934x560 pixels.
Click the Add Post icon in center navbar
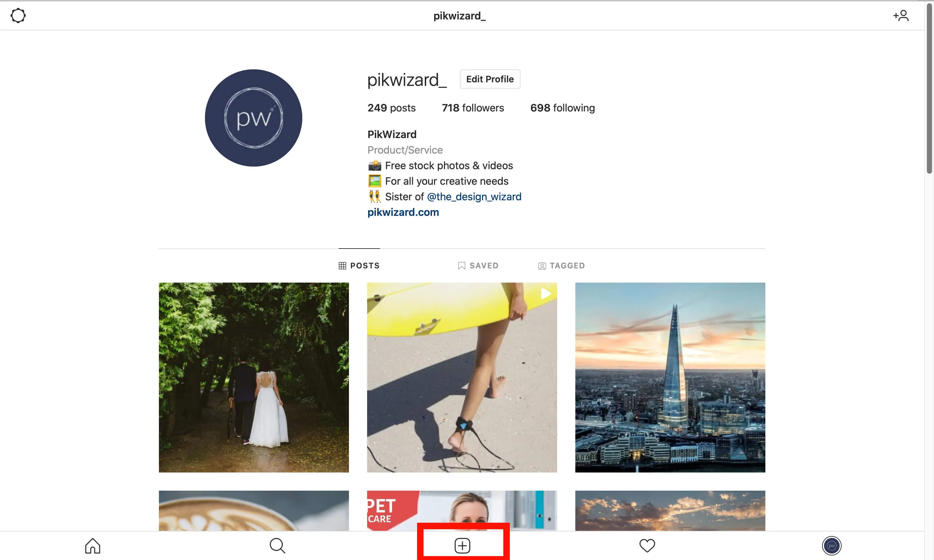462,545
